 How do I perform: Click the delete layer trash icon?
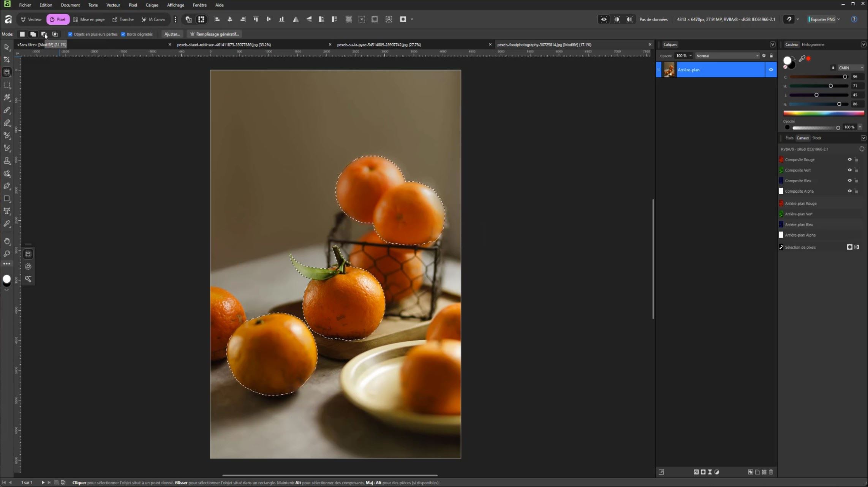click(771, 472)
